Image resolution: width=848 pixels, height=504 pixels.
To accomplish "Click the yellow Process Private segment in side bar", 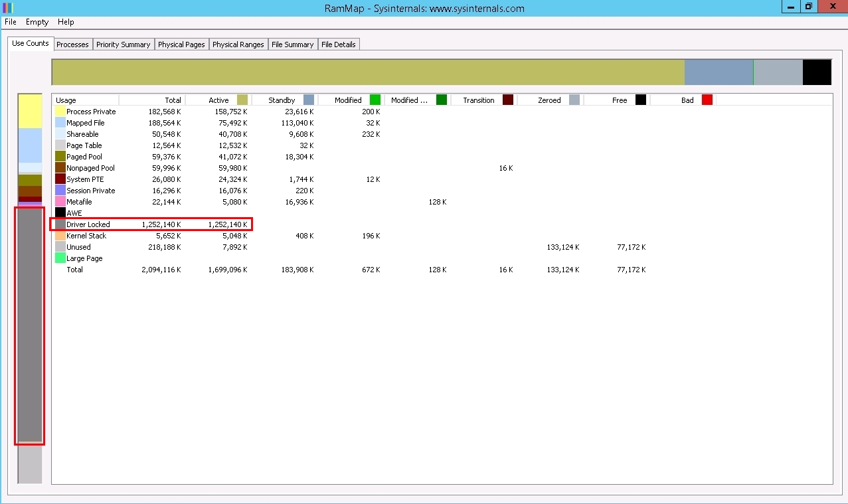I will pyautogui.click(x=30, y=111).
